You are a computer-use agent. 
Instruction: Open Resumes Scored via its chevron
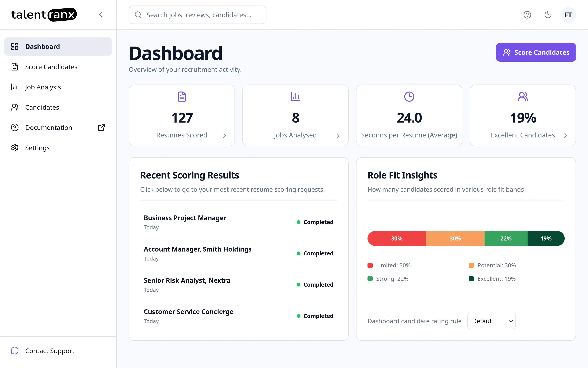pyautogui.click(x=225, y=136)
